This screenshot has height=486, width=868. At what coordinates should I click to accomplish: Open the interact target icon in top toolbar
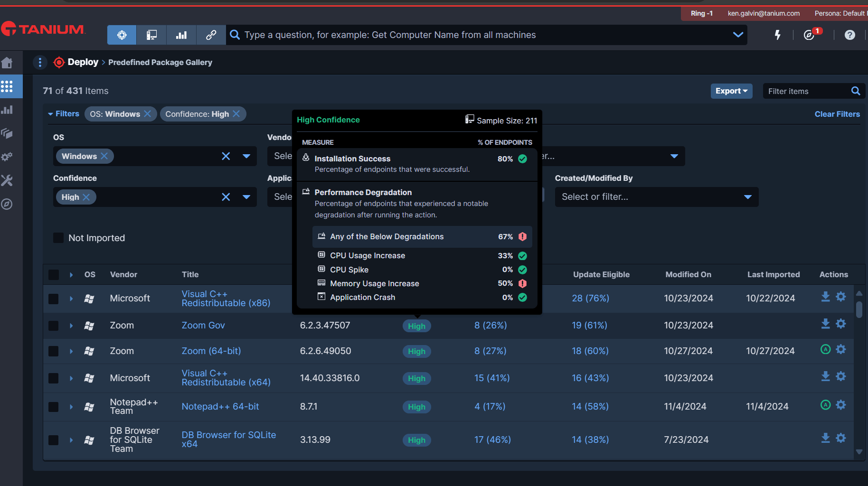point(122,35)
